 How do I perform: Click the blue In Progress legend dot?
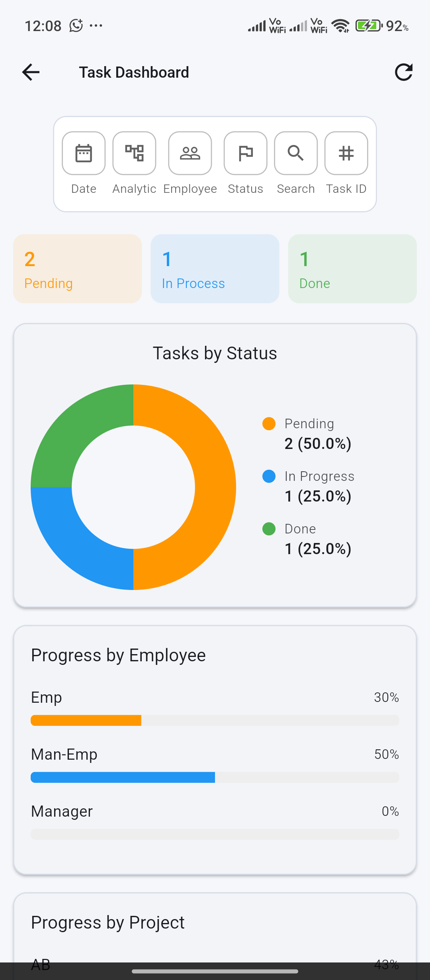[x=269, y=476]
